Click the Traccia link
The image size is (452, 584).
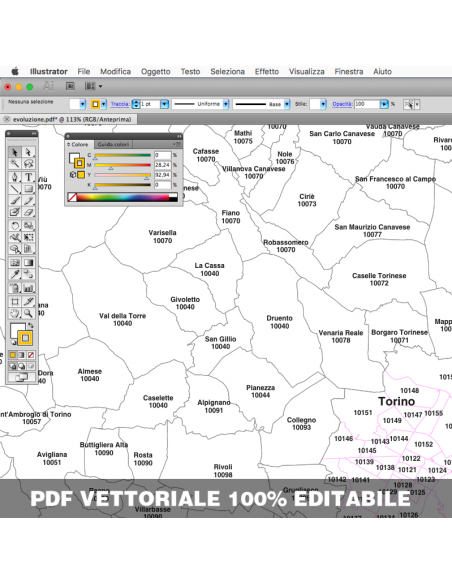(120, 104)
